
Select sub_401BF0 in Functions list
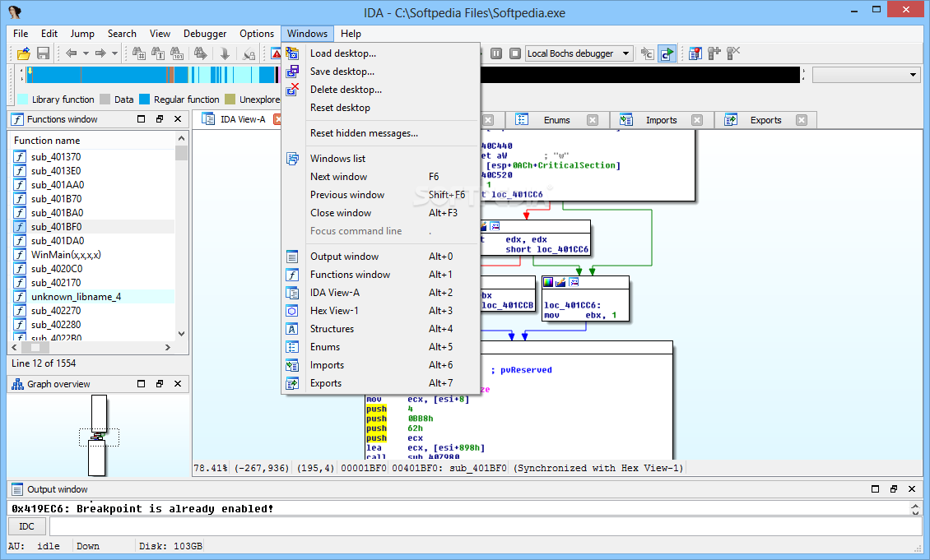93,227
